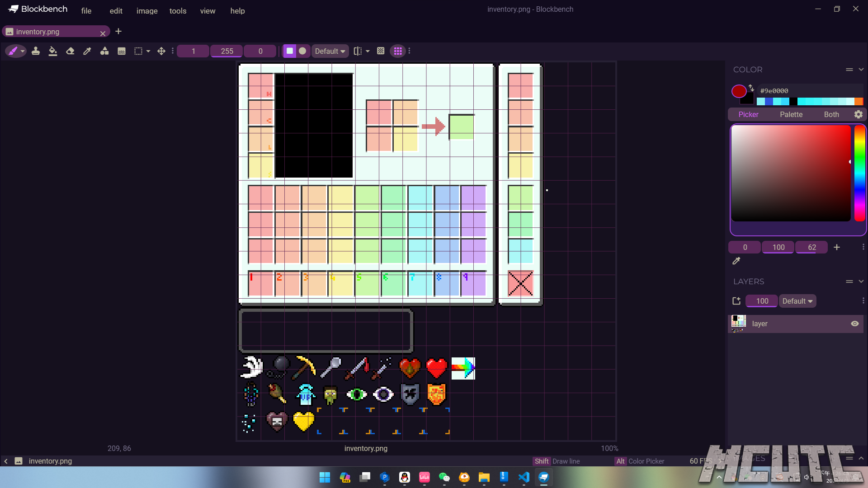
Task: Select the Copy Brush stamp tool
Action: (36, 51)
